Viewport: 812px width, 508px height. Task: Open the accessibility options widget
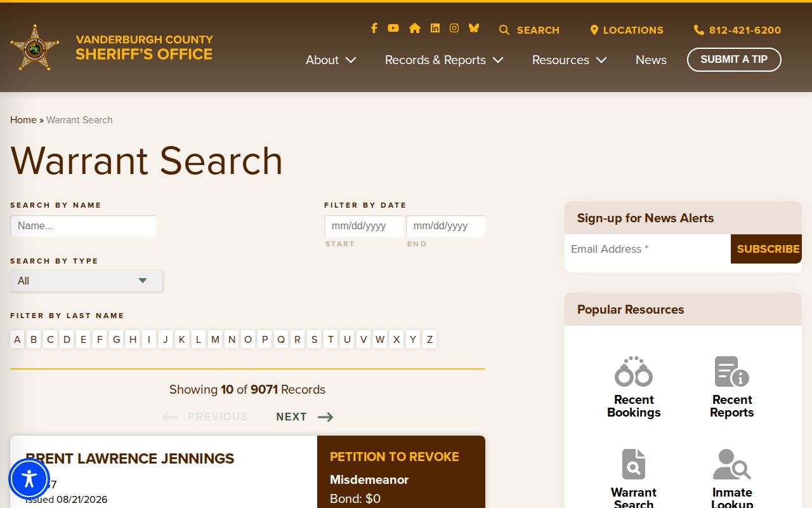(29, 479)
